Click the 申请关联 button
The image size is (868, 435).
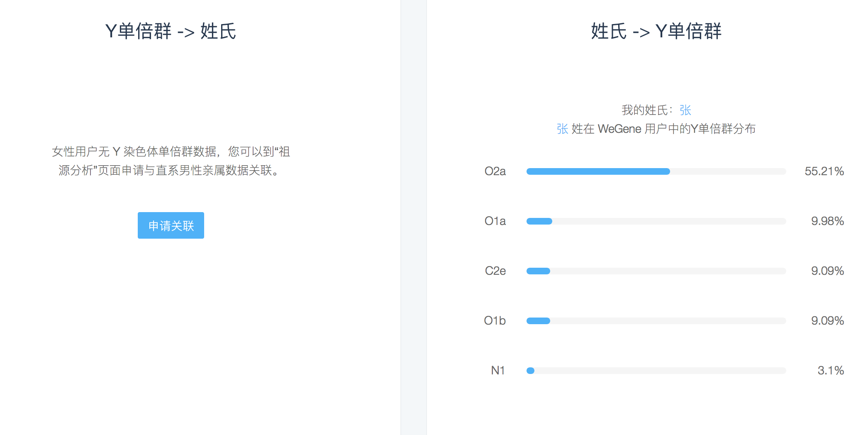[x=171, y=225]
